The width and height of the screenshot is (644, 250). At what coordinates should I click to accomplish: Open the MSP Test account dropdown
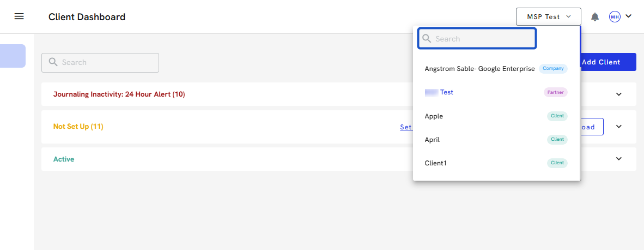click(x=548, y=17)
